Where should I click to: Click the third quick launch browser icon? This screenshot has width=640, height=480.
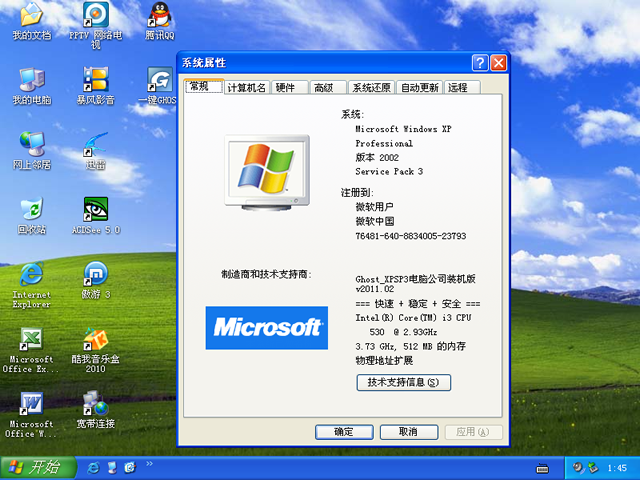click(x=130, y=467)
